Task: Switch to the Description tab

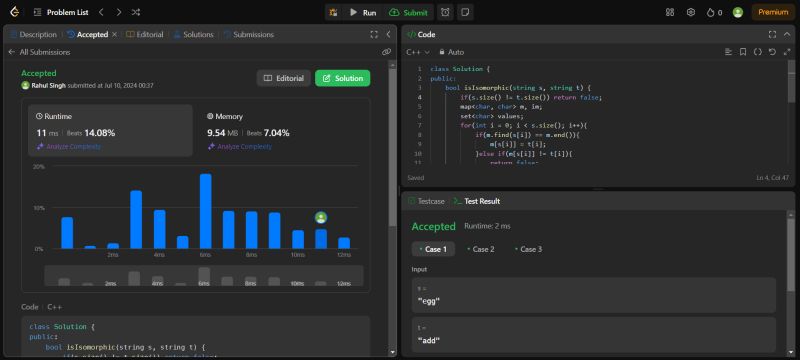Action: click(x=33, y=35)
